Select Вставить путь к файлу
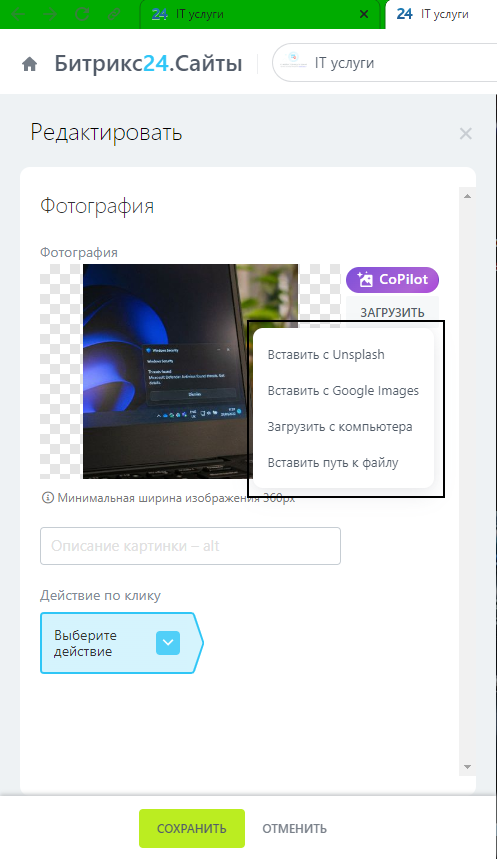 pos(333,463)
